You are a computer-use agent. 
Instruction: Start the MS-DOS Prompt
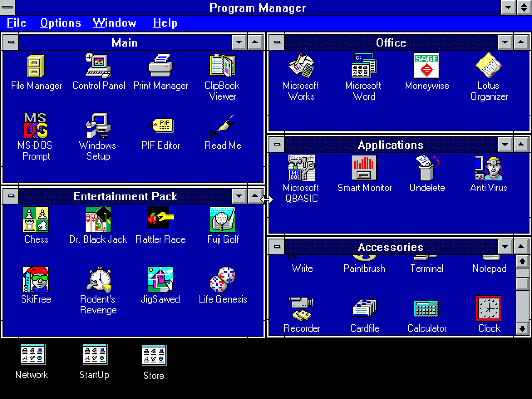point(36,127)
